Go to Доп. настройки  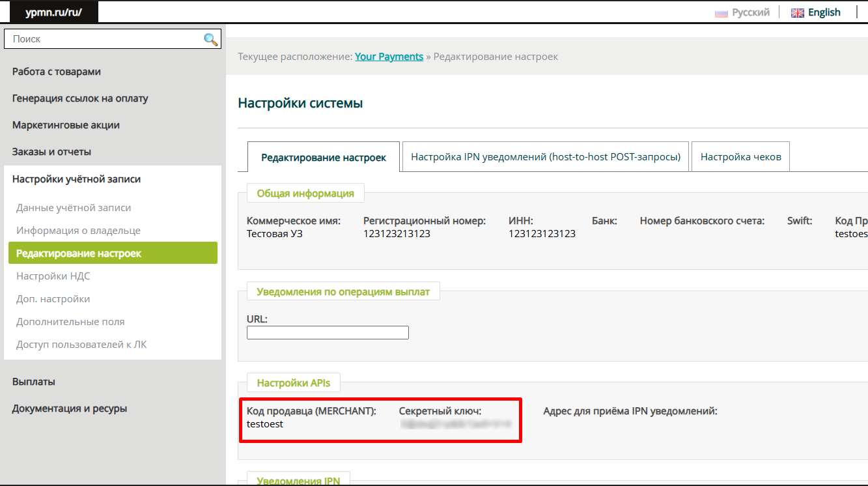(53, 299)
